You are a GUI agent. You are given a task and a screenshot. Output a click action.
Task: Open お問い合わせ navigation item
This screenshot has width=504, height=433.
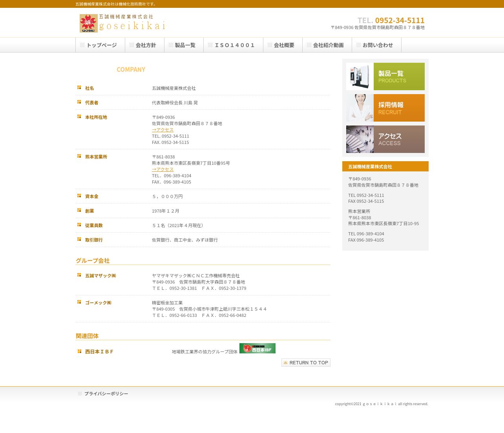click(x=377, y=45)
